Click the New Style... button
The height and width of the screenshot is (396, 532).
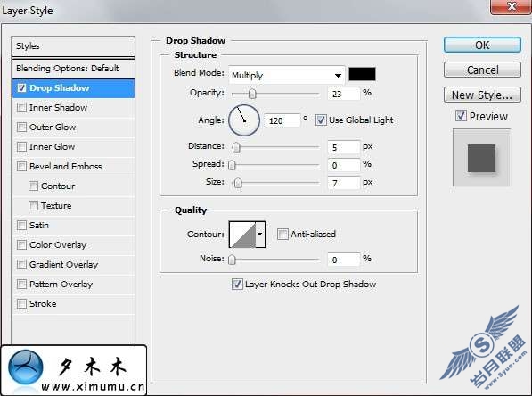pyautogui.click(x=482, y=95)
